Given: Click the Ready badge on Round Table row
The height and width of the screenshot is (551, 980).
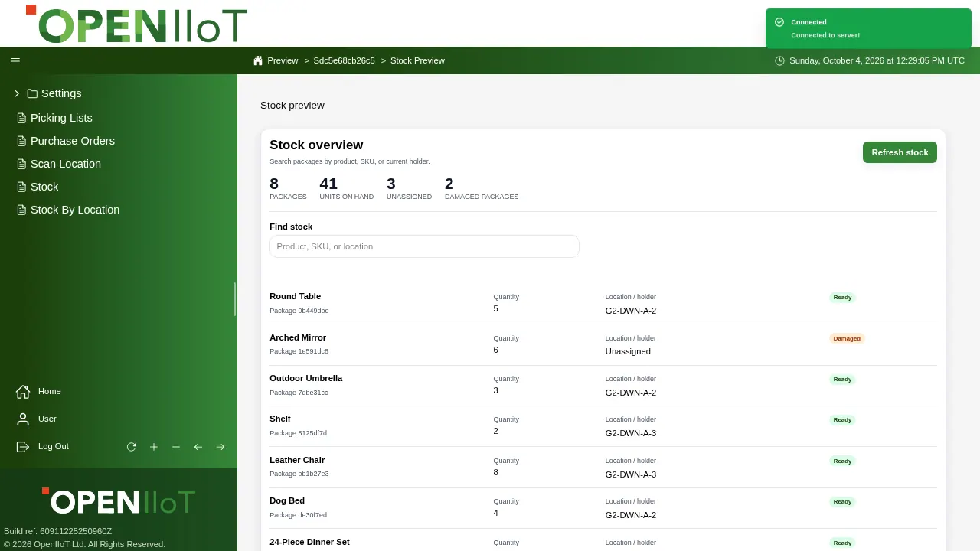Looking at the screenshot, I should [x=842, y=297].
